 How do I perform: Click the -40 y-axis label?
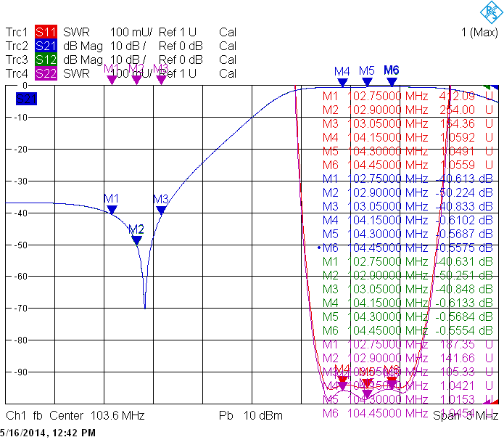click(x=21, y=213)
